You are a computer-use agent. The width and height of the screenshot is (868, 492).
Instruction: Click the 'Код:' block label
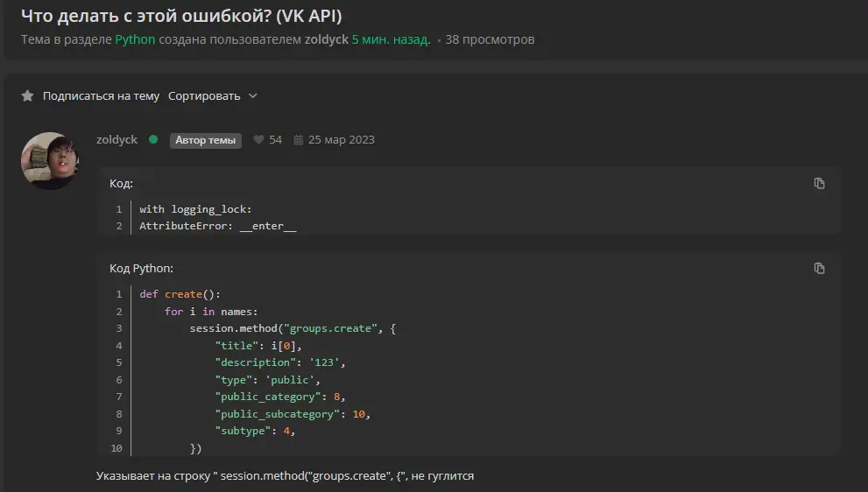[121, 183]
